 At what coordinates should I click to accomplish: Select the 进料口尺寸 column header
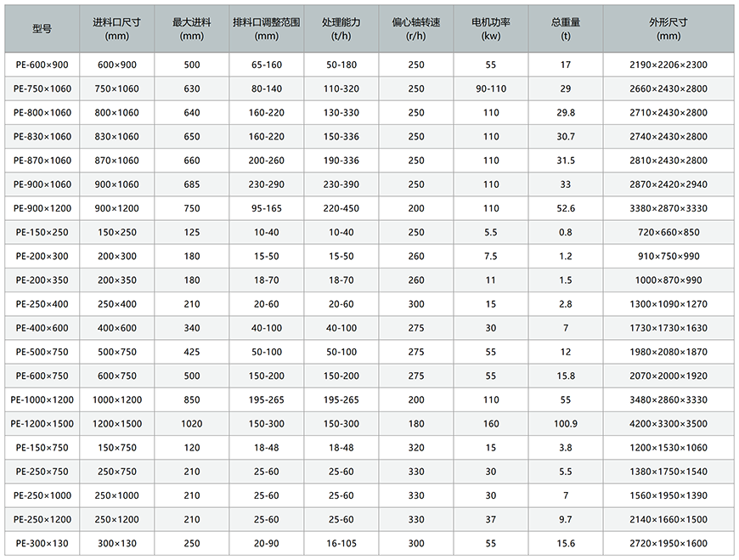(x=117, y=29)
